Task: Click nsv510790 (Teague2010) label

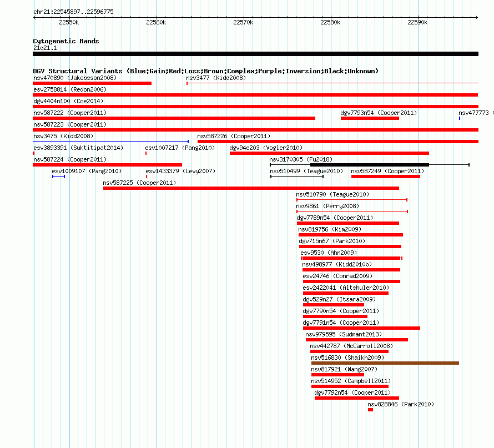Action: pos(332,194)
